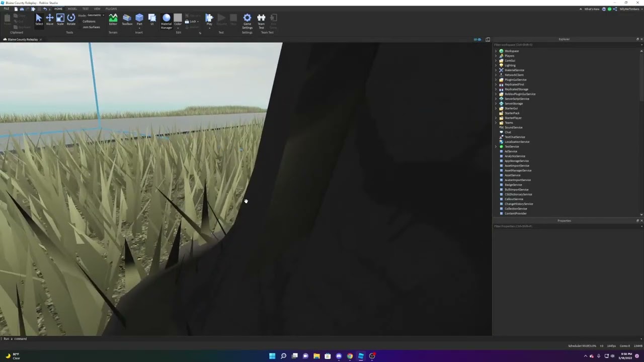Select the Blaine County Roleplay document tab
644x362 pixels.
[23, 39]
